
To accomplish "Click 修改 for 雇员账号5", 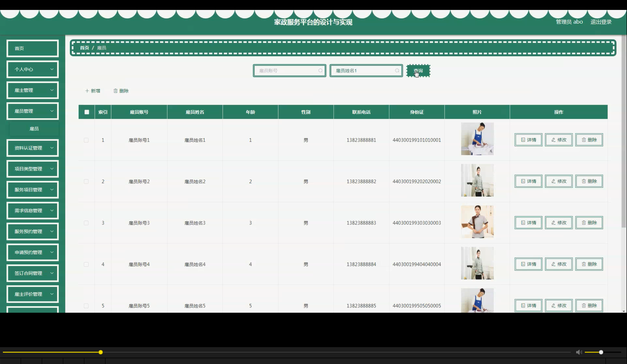I will point(559,305).
